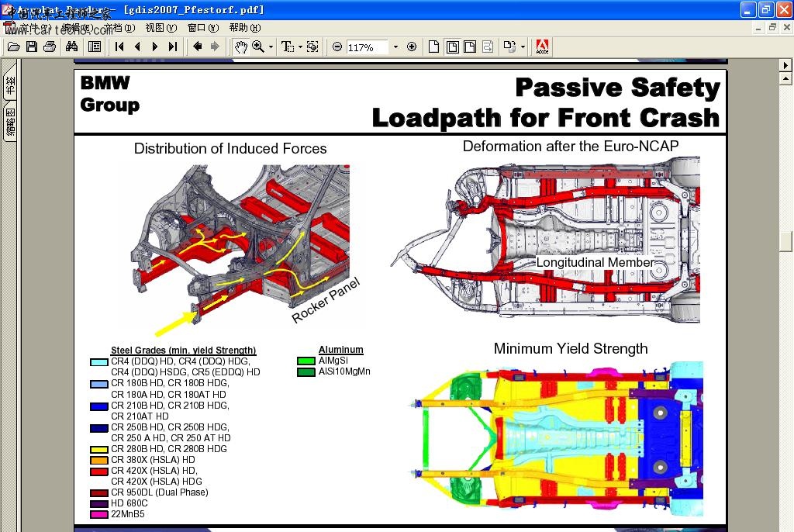
Task: Jump to the last page
Action: [172, 47]
